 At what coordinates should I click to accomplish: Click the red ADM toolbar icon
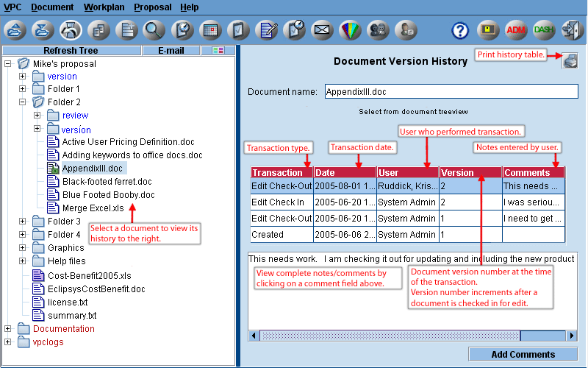pyautogui.click(x=516, y=30)
